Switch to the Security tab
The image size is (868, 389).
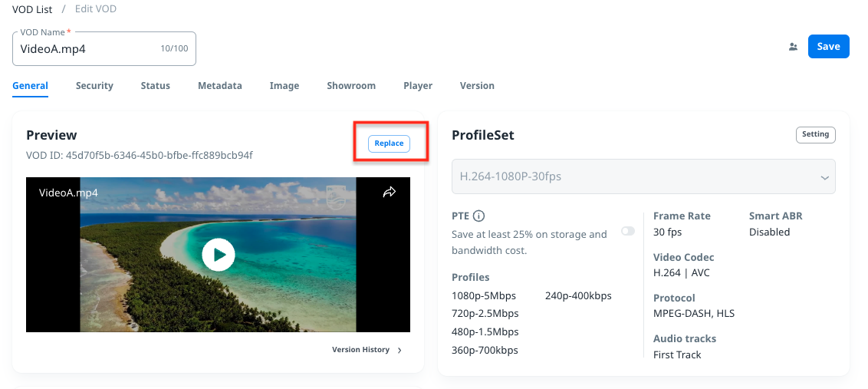94,86
